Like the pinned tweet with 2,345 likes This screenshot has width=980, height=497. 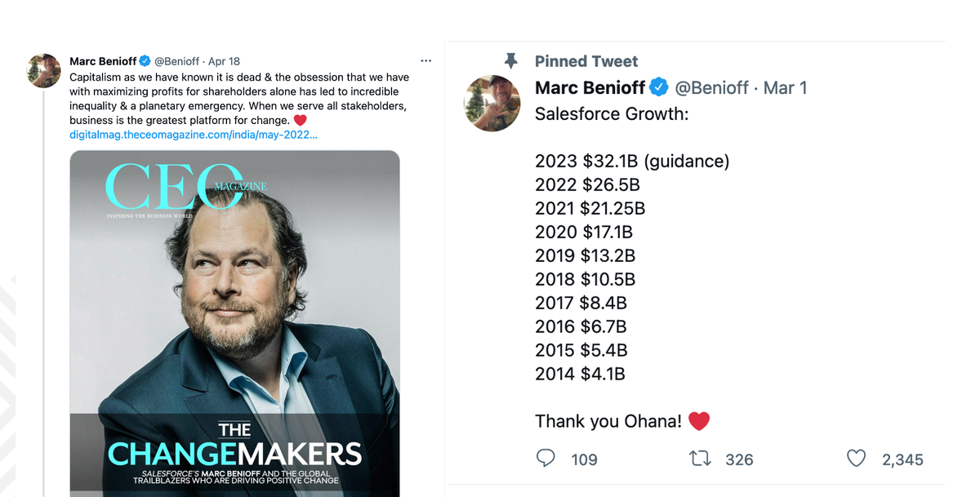[x=856, y=459]
